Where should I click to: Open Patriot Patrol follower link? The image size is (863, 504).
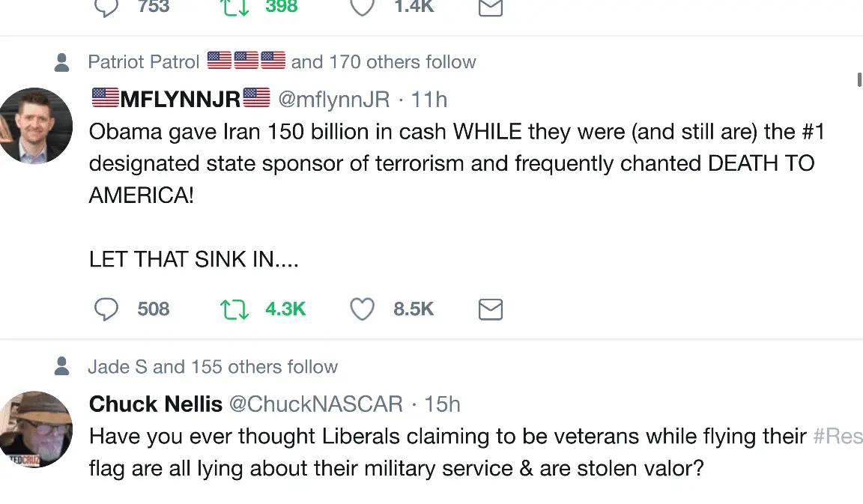(x=144, y=61)
